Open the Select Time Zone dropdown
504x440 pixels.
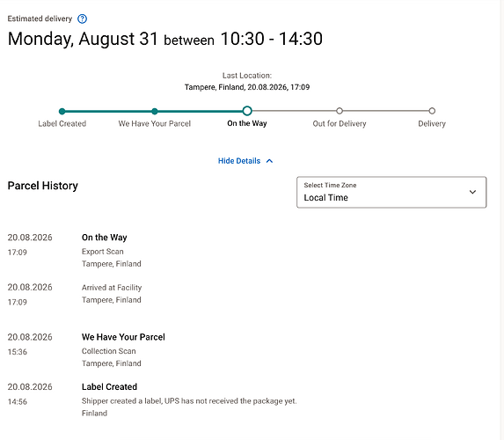point(391,192)
